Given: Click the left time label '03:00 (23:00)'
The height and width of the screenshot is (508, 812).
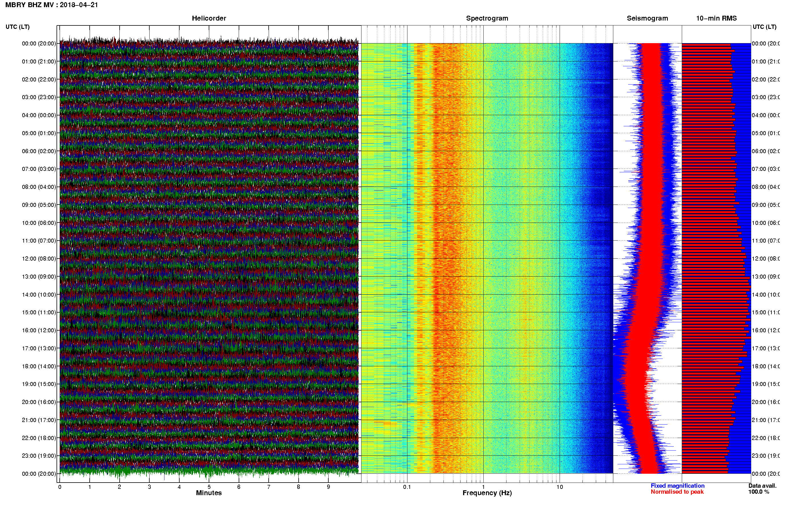Looking at the screenshot, I should 39,97.
